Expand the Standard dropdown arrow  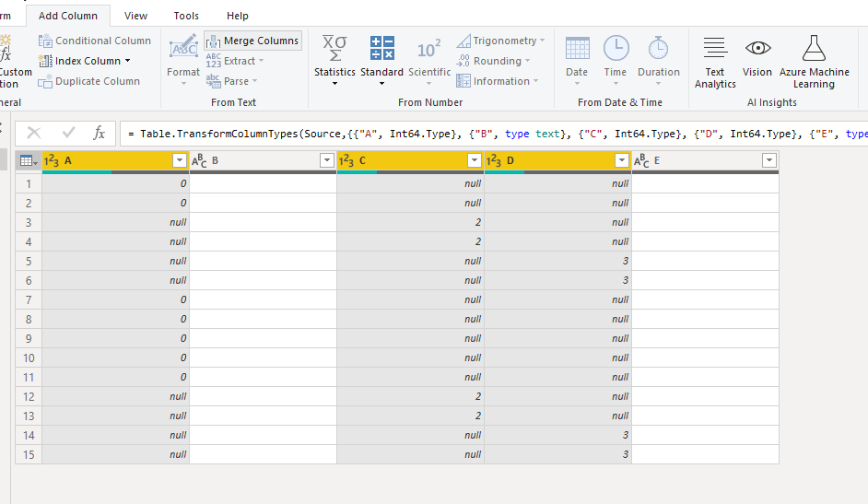[382, 84]
